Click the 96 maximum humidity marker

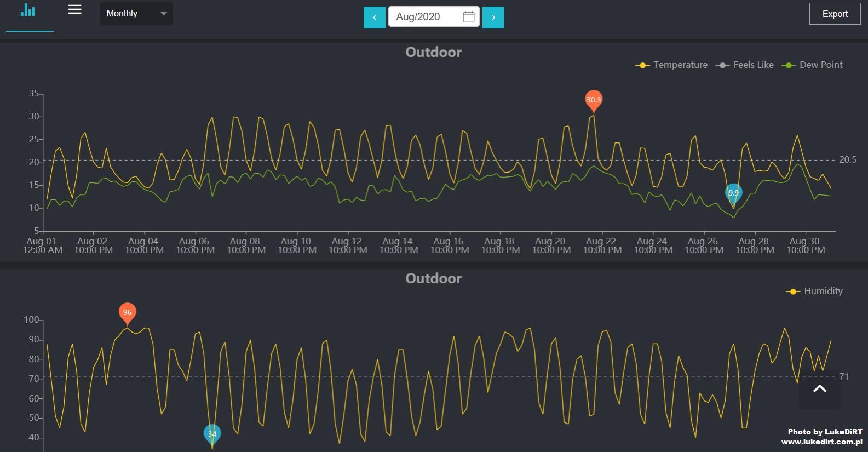tap(127, 313)
